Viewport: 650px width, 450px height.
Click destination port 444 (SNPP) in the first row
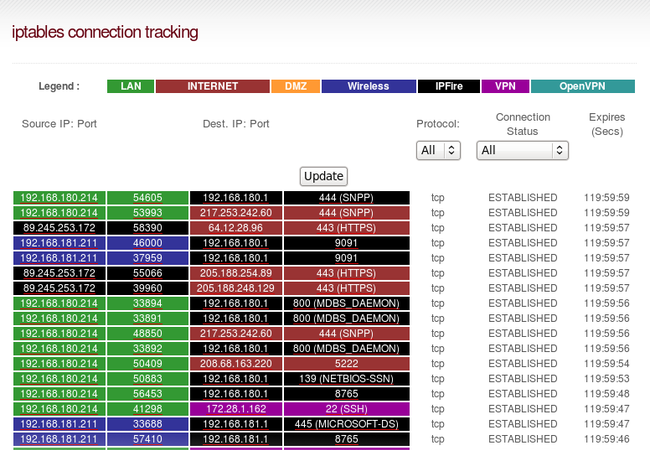pyautogui.click(x=347, y=198)
